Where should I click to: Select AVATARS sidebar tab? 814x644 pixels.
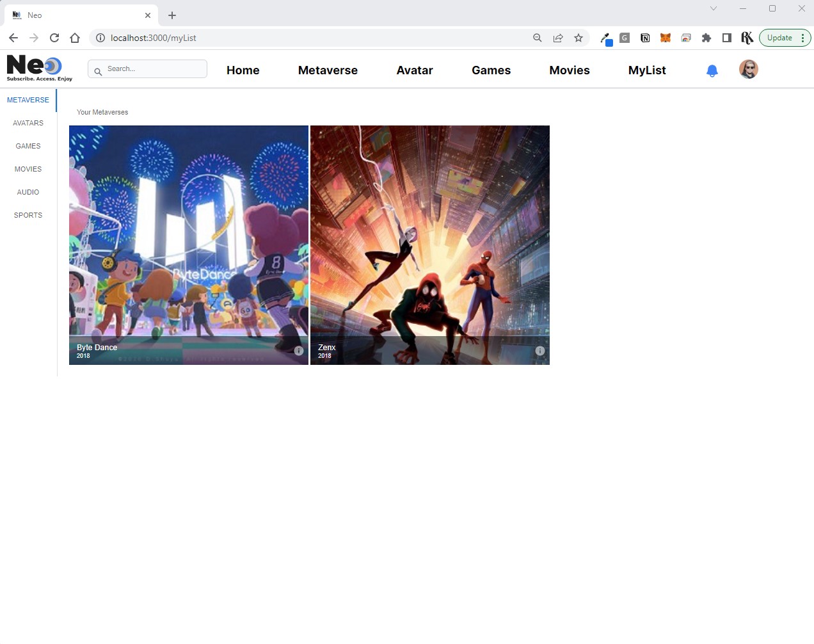click(x=28, y=123)
